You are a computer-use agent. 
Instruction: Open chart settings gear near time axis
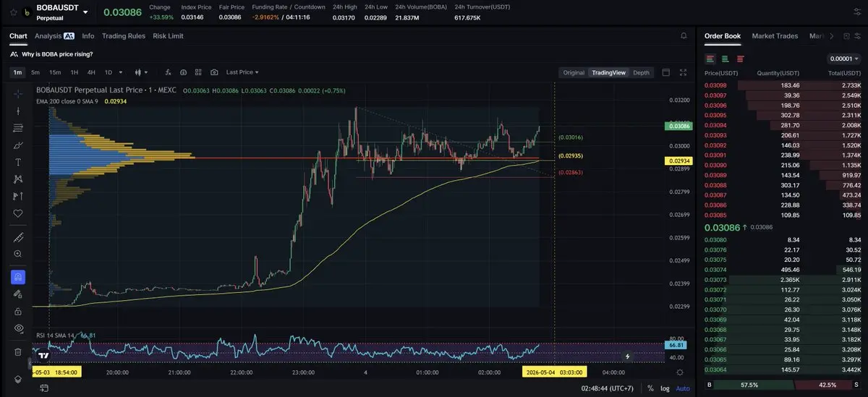point(679,372)
